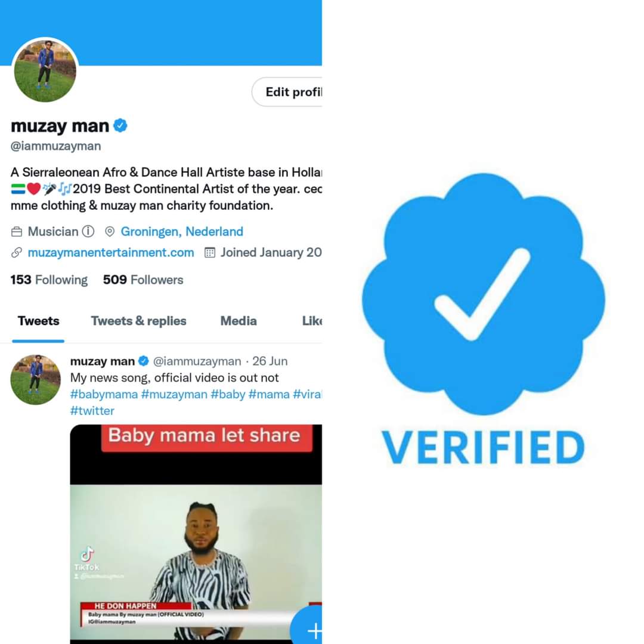Viewport: 644px width, 644px height.
Task: Click the Groningen, Nederland location link
Action: pos(182,231)
